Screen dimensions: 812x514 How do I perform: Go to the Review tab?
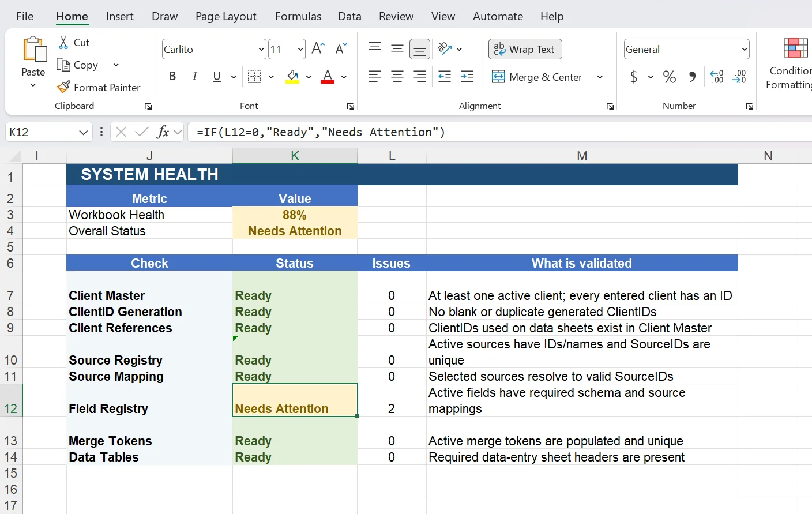pyautogui.click(x=396, y=16)
